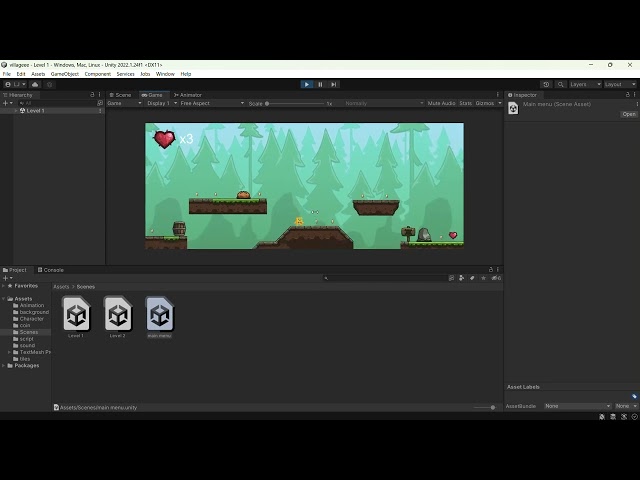Viewport: 640px width, 480px height.
Task: Click the Open button in Inspector
Action: (x=629, y=114)
